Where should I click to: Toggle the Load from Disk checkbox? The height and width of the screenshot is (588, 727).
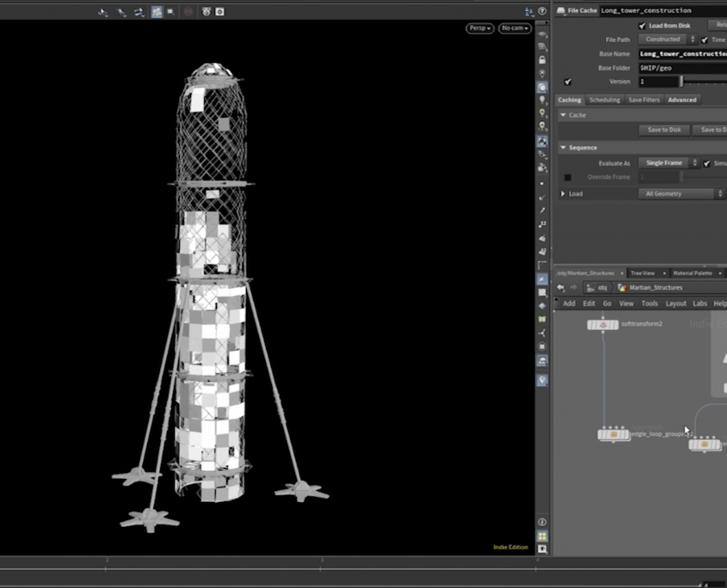point(642,26)
